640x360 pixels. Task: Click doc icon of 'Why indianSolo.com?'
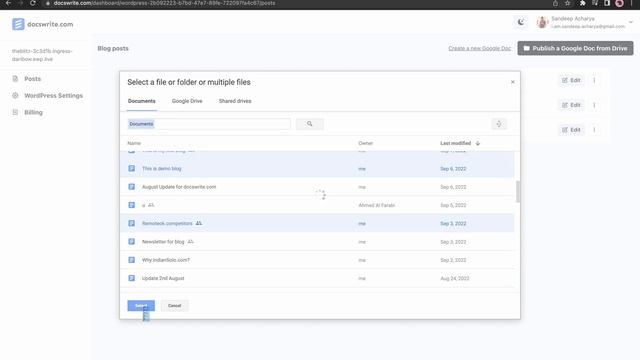(131, 260)
